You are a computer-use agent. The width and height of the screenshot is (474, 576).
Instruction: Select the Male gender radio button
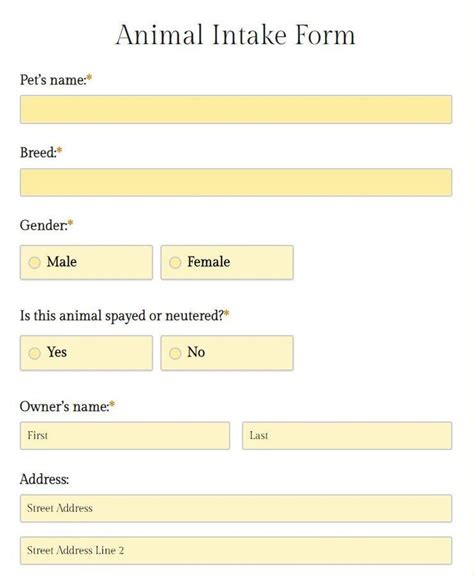coord(34,263)
